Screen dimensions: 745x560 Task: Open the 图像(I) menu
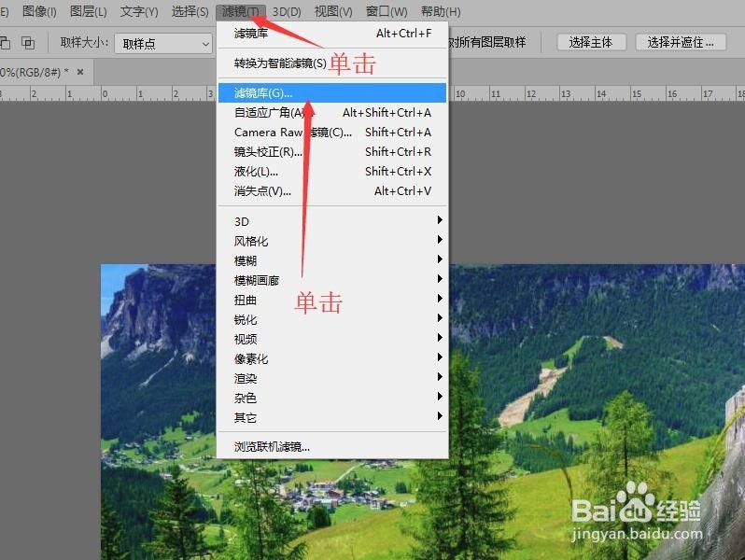pos(39,11)
